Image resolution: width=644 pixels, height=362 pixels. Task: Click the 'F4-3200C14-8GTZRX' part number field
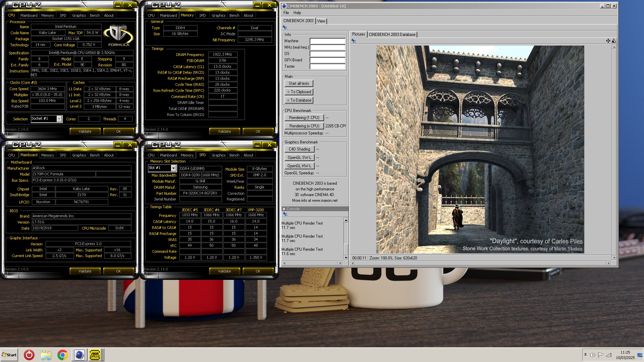tap(200, 193)
